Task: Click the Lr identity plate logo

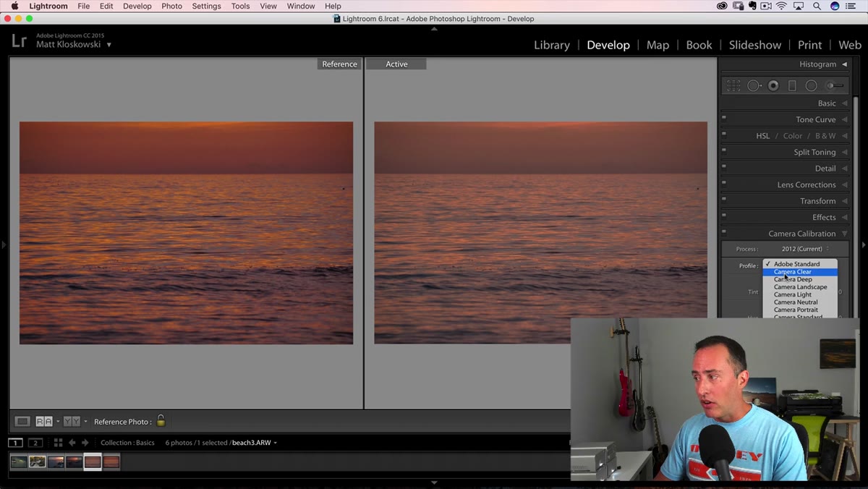Action: [20, 41]
